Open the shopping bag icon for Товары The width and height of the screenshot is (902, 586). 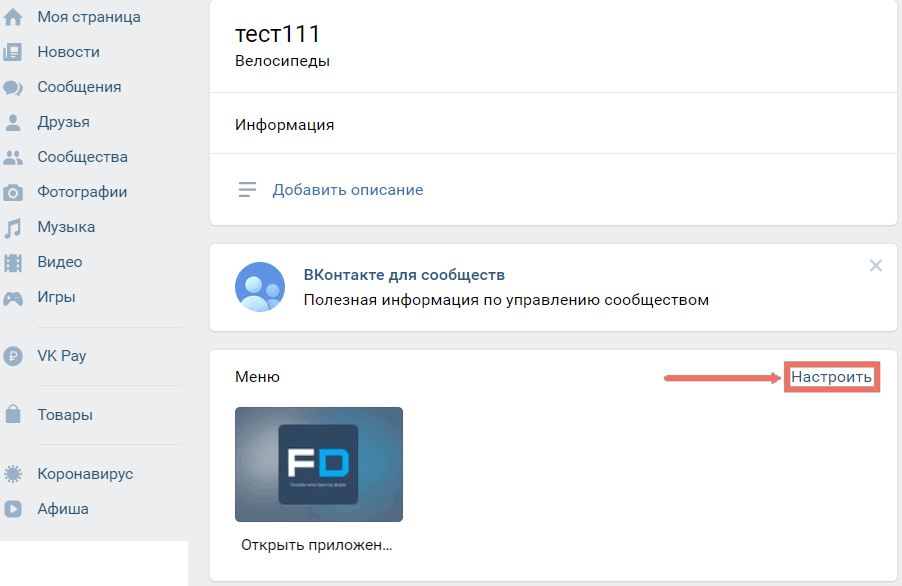(13, 414)
